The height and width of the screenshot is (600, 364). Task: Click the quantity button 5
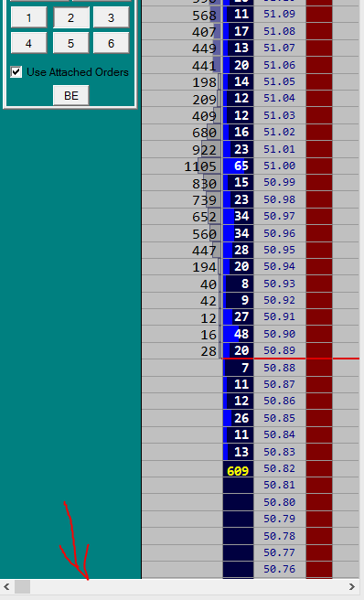click(x=70, y=43)
